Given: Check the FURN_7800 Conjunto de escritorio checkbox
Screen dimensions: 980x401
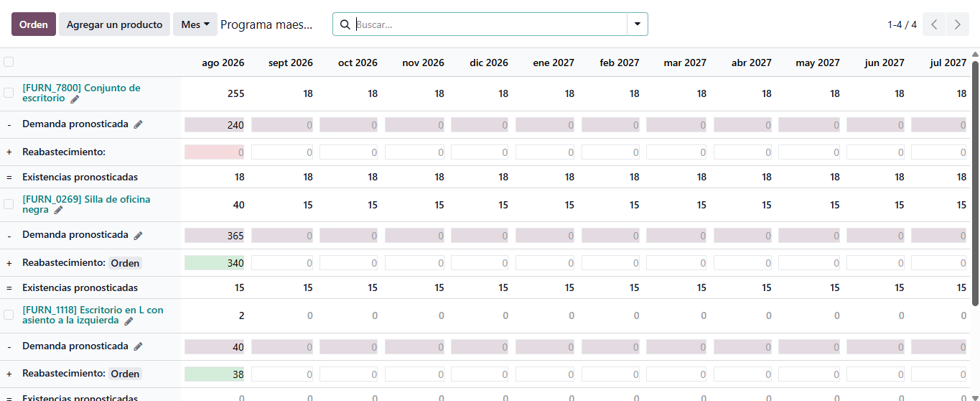Looking at the screenshot, I should [x=9, y=93].
